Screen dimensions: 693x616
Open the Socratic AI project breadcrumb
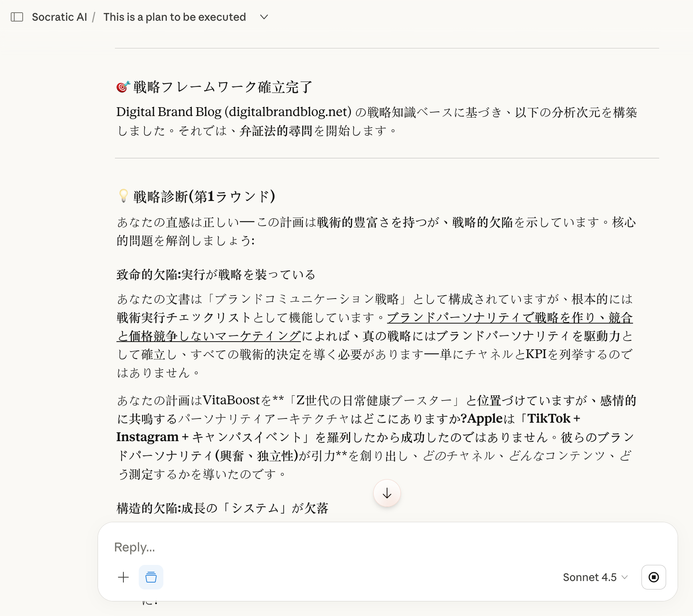coord(59,17)
